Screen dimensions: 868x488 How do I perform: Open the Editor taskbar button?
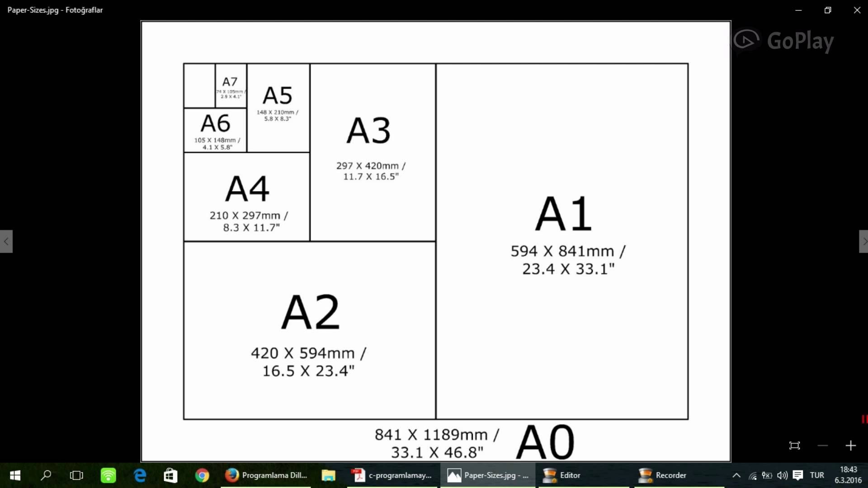[563, 475]
